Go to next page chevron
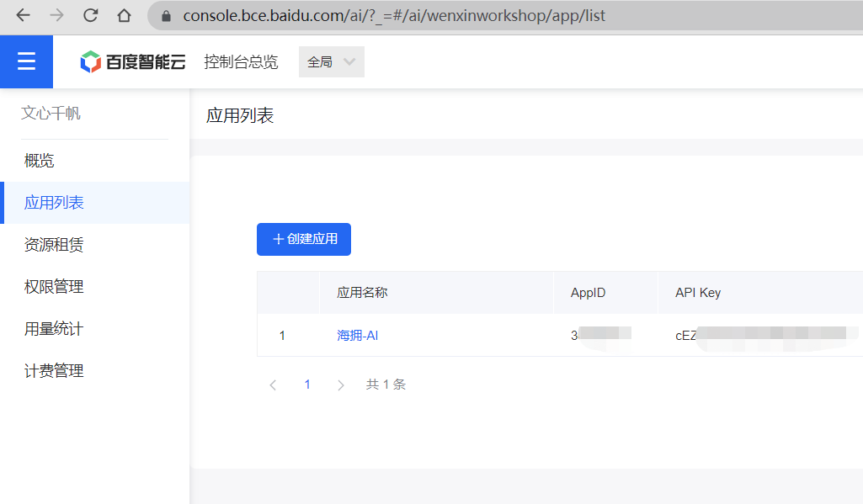 [341, 385]
